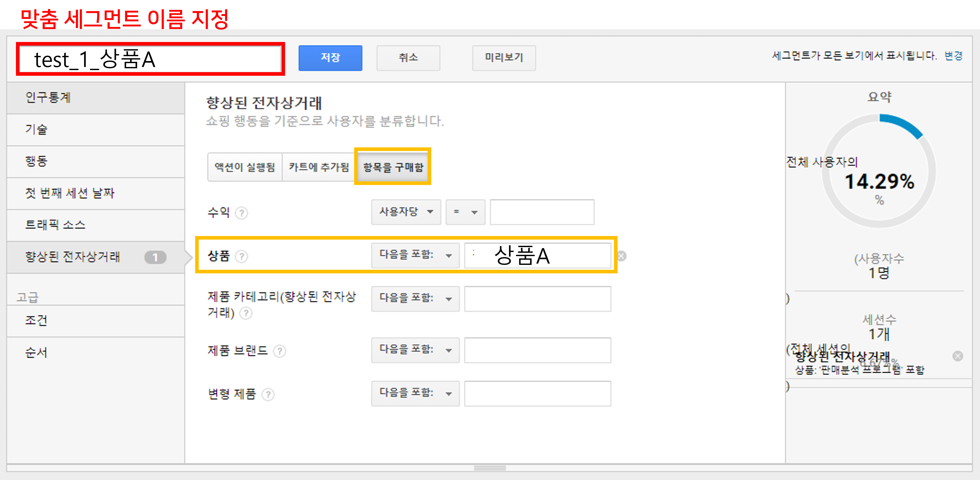
Task: Open the equals operator dropdown for 수익
Action: (x=465, y=212)
